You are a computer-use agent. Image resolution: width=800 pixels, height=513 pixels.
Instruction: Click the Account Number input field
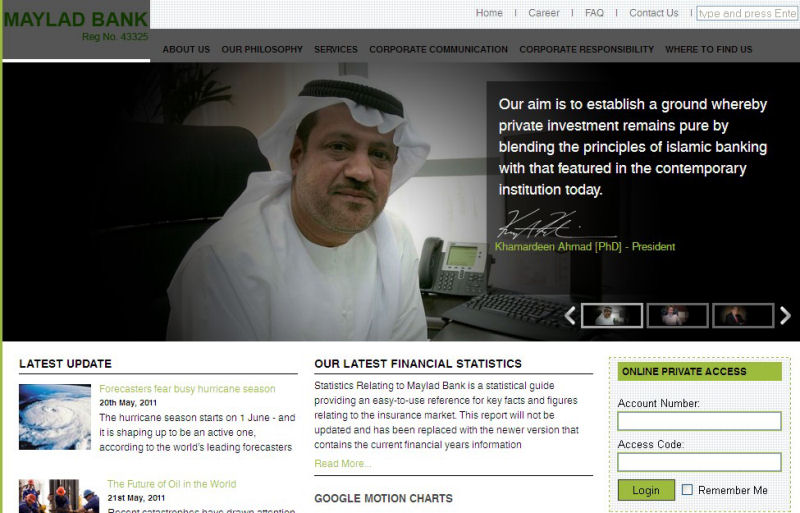point(699,421)
